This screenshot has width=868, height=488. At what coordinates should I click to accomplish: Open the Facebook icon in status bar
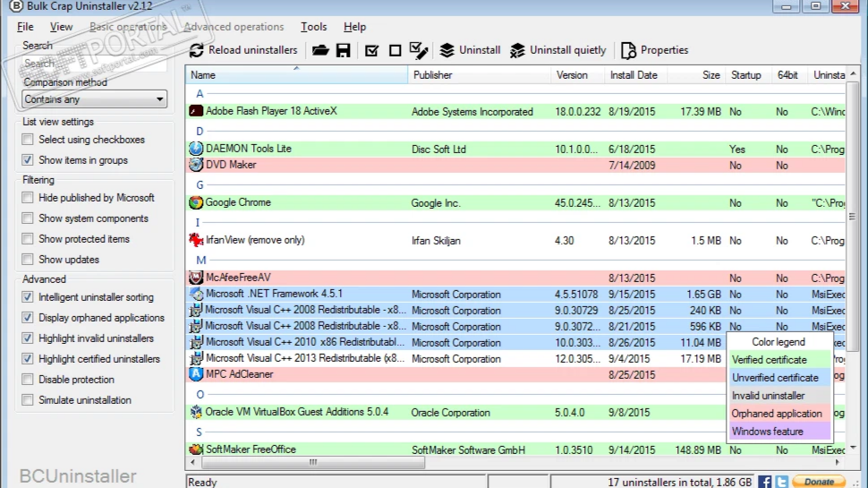765,482
